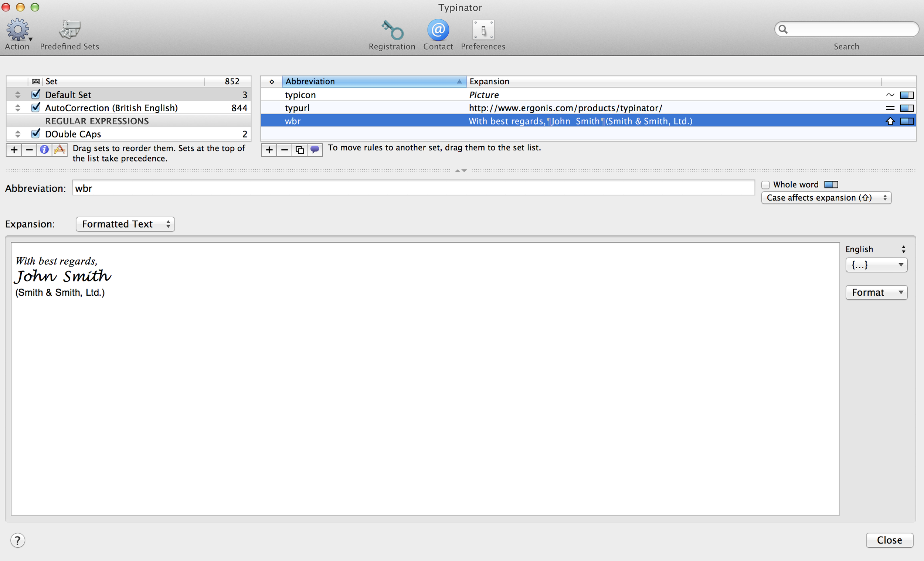This screenshot has height=561, width=924.
Task: Open the Format dropdown menu
Action: click(876, 292)
